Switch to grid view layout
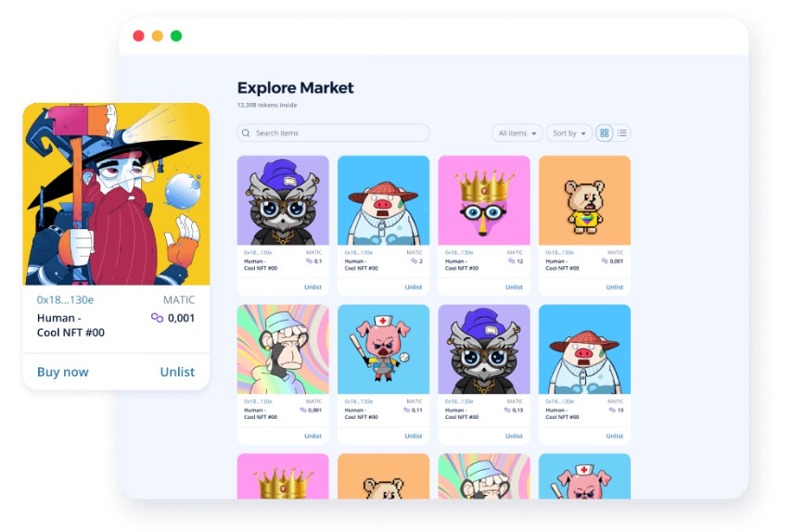The height and width of the screenshot is (532, 792). click(604, 133)
